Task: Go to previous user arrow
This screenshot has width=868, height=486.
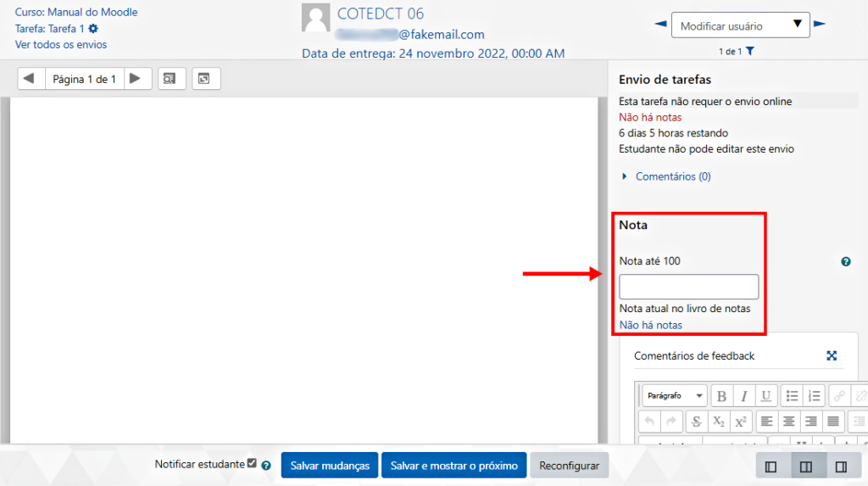Action: coord(660,24)
